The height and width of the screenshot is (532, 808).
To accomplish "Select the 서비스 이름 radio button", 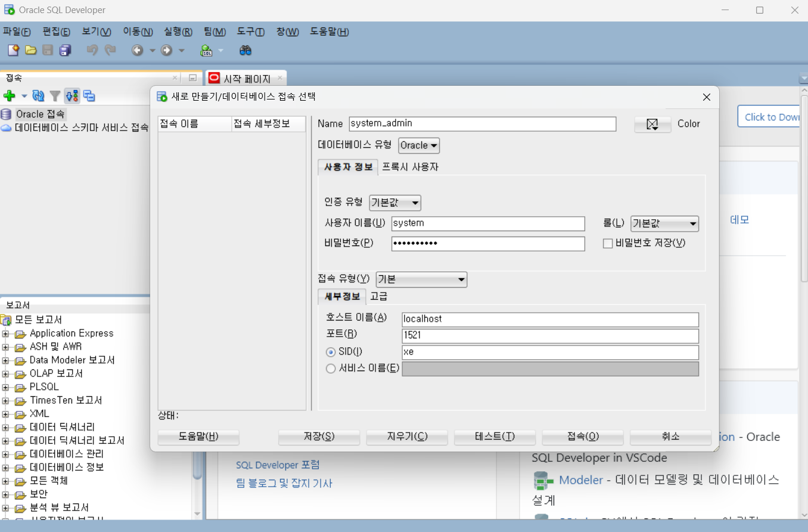I will click(331, 369).
